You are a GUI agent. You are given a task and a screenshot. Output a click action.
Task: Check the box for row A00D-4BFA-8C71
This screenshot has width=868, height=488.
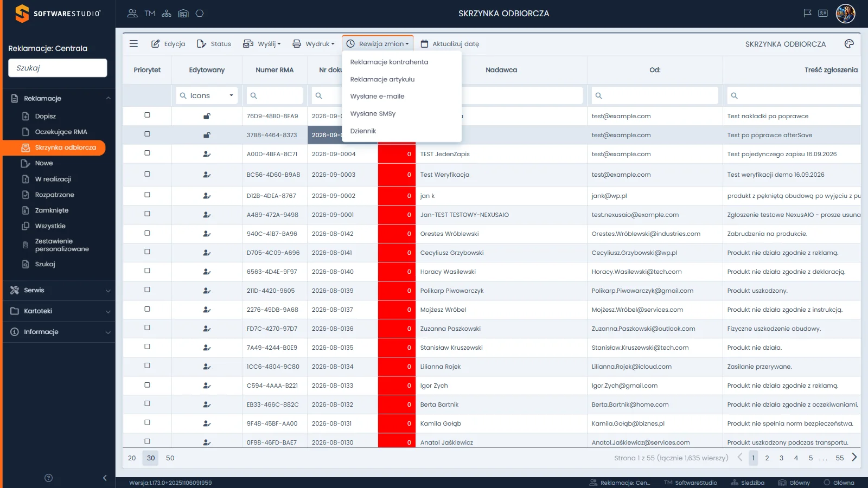point(147,153)
